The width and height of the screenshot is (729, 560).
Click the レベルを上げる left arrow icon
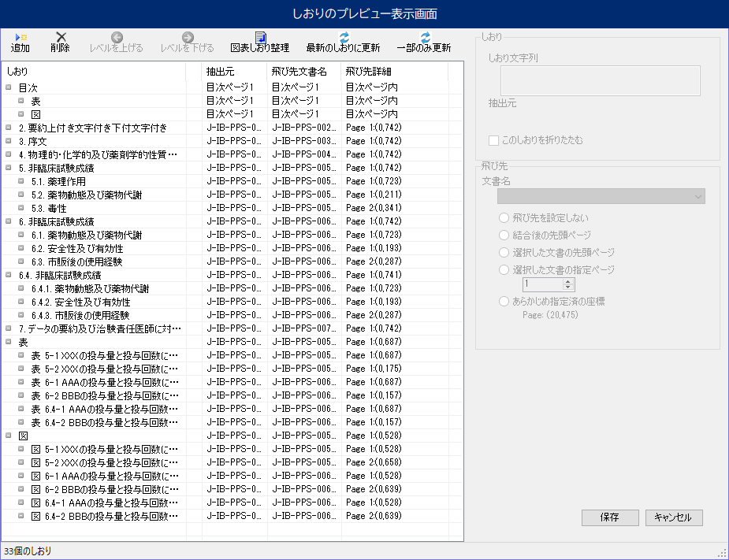tap(117, 37)
